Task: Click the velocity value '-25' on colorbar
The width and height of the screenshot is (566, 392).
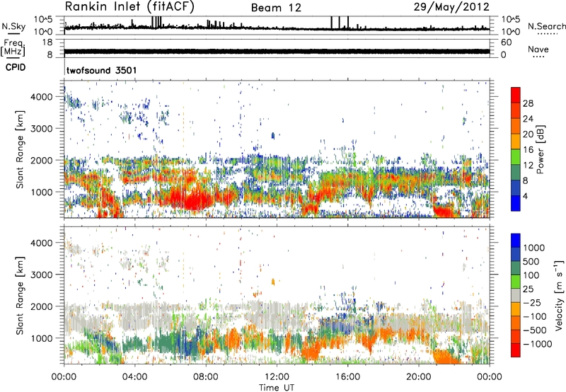Action: point(531,302)
